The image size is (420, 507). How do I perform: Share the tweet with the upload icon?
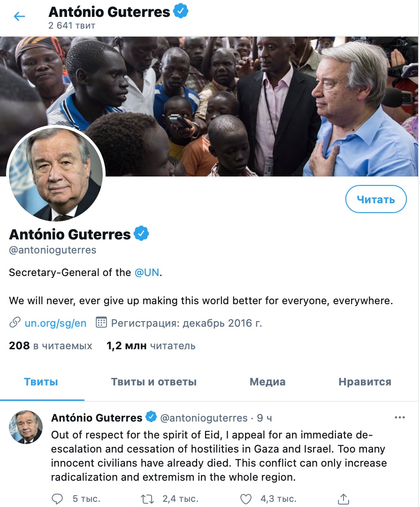(344, 499)
